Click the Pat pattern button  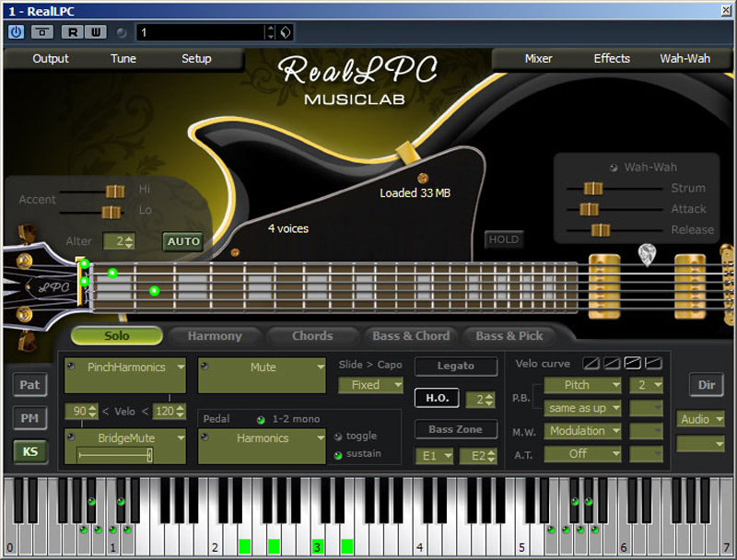tap(30, 385)
